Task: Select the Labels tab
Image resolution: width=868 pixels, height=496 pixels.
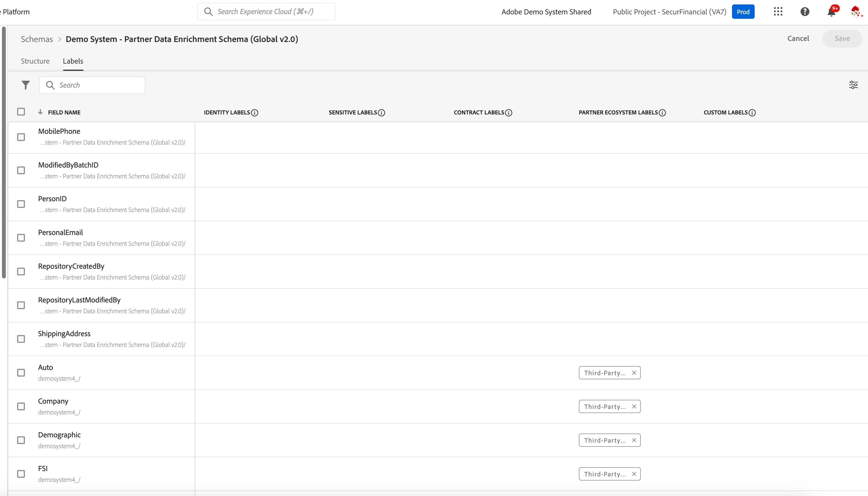Action: click(x=73, y=61)
